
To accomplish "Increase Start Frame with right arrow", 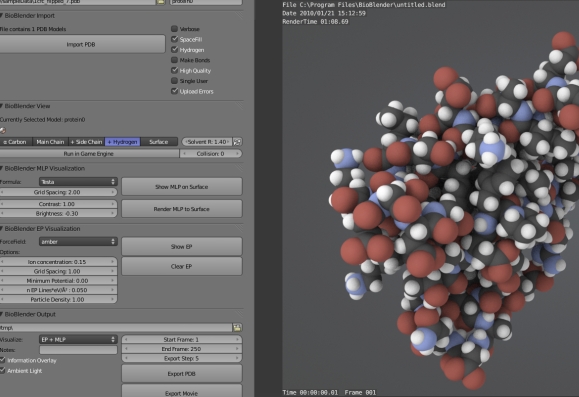I will click(x=238, y=339).
